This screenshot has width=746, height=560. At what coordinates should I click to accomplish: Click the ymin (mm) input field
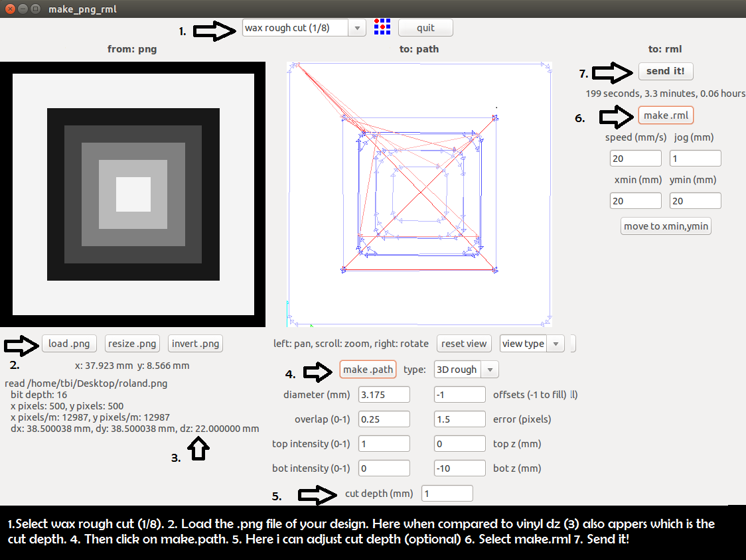click(695, 201)
